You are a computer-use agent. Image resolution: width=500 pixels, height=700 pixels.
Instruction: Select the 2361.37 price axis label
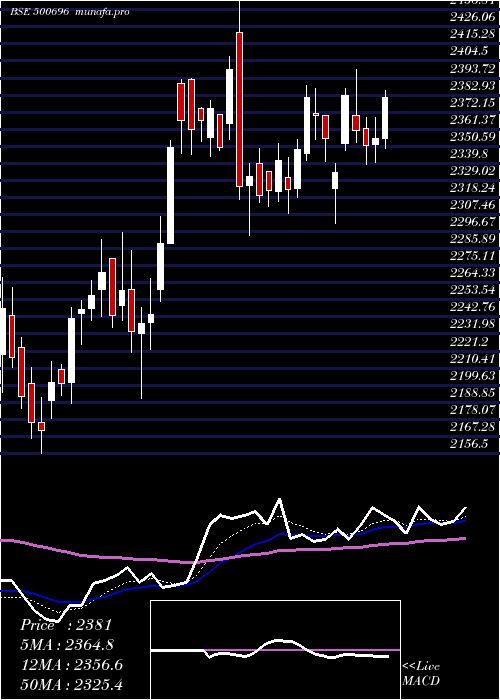[x=472, y=120]
